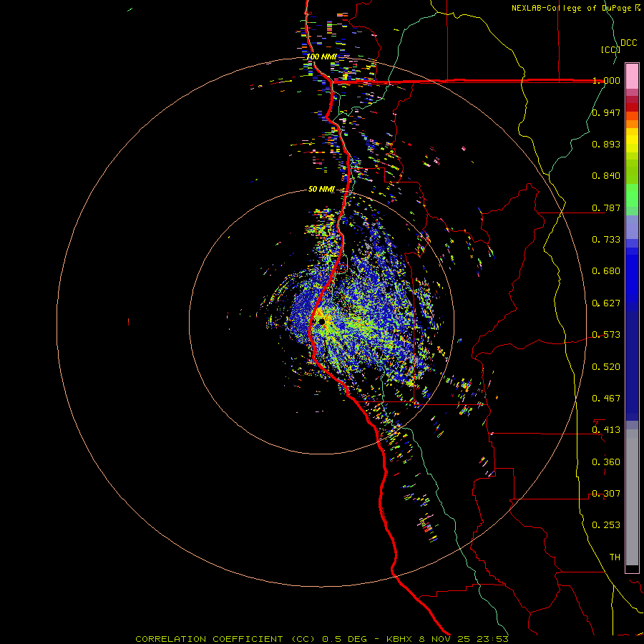Select the 0.573 scale value
The image size is (644, 644).
[x=606, y=335]
